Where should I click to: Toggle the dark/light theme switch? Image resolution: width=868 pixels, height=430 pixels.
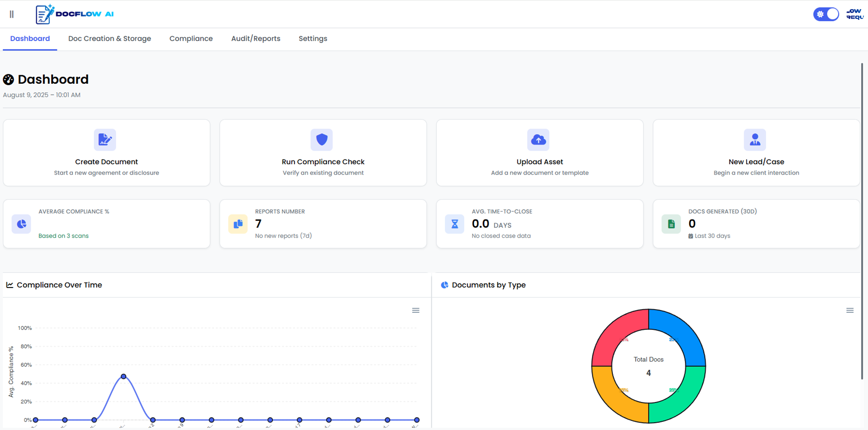tap(826, 14)
